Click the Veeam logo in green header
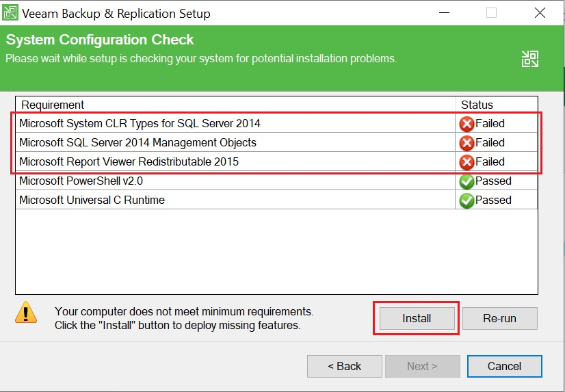Image resolution: width=565 pixels, height=392 pixels. tap(530, 59)
